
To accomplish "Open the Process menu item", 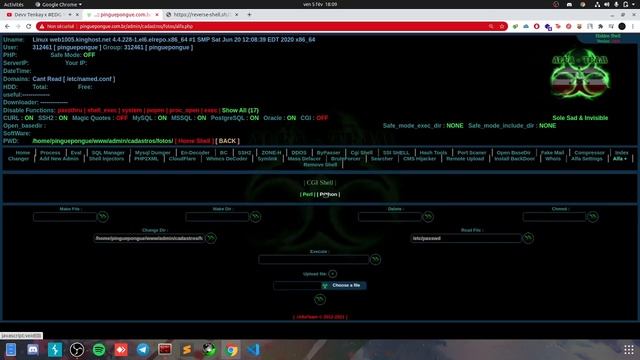I will [50, 153].
